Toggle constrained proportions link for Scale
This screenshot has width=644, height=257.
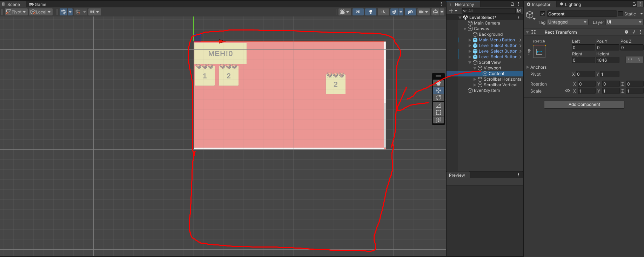568,91
